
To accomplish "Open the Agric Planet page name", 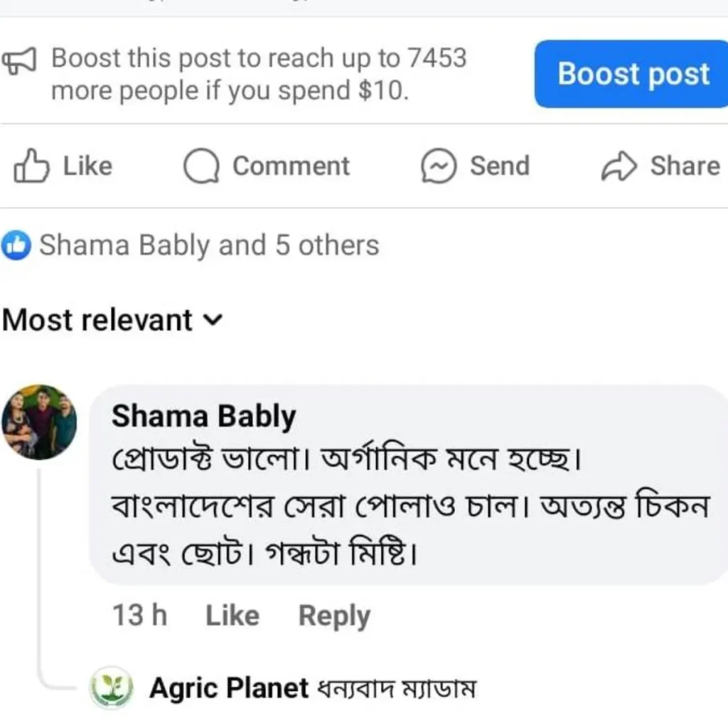I will 229,687.
